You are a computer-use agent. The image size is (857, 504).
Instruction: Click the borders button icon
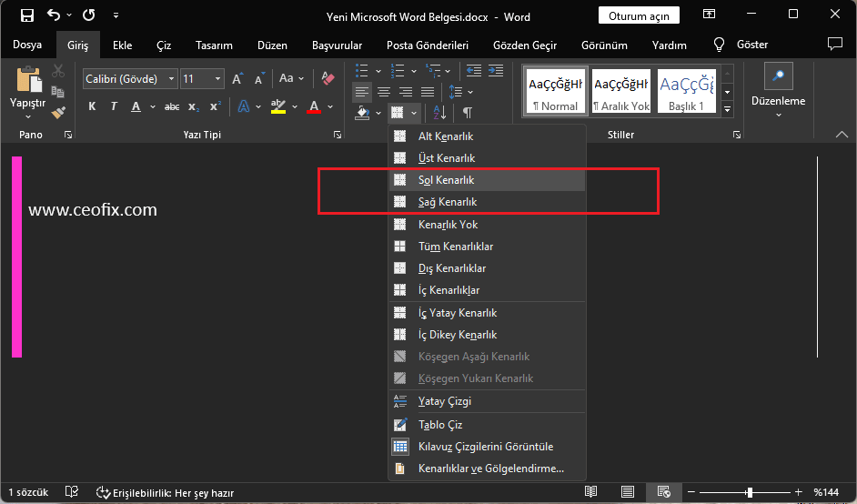click(398, 113)
